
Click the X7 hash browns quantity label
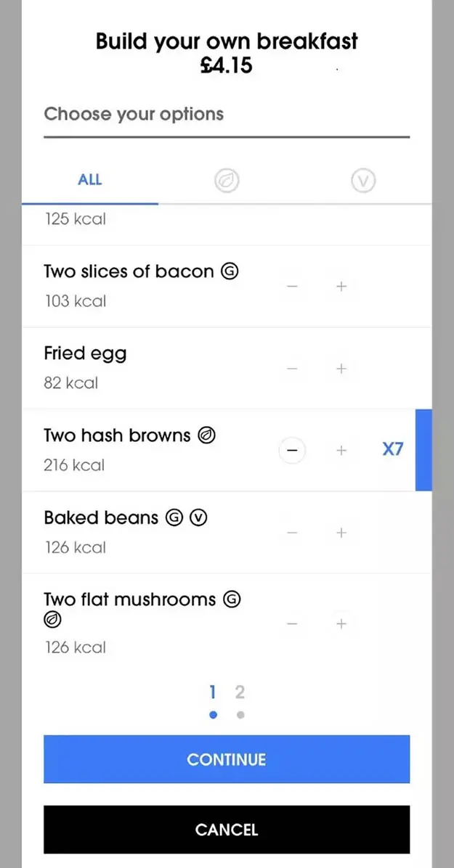[x=392, y=450]
